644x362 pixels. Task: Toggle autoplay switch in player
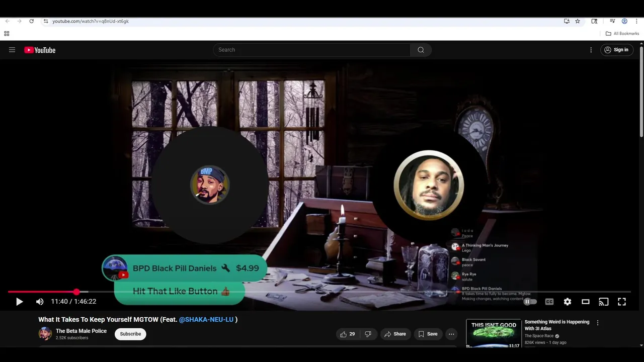point(530,302)
